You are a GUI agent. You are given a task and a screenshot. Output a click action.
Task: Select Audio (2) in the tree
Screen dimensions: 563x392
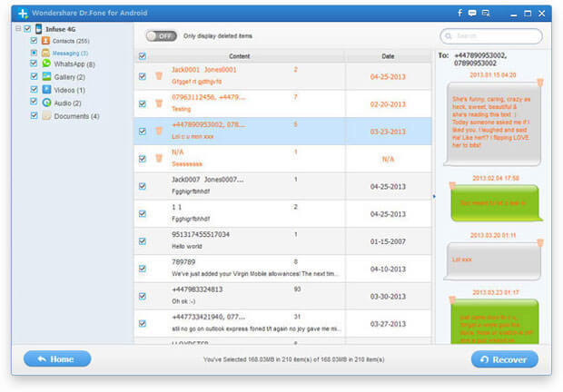67,103
